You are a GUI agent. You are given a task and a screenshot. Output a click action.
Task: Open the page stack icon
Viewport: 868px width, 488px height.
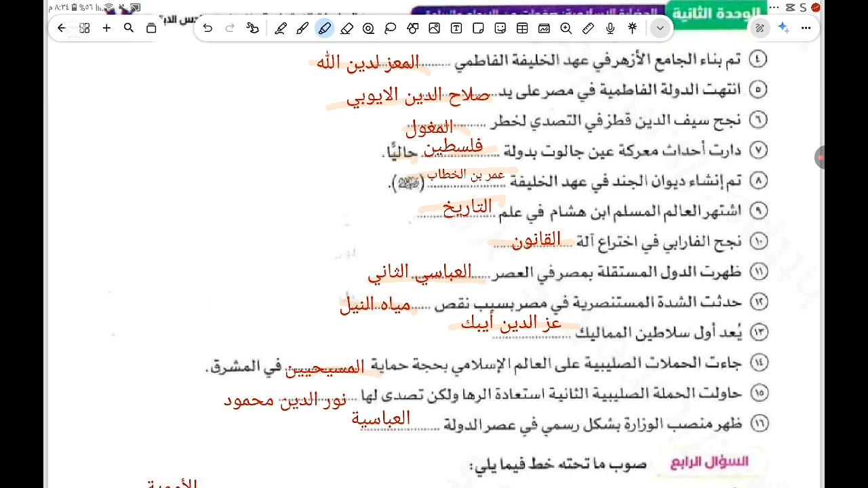click(x=151, y=28)
